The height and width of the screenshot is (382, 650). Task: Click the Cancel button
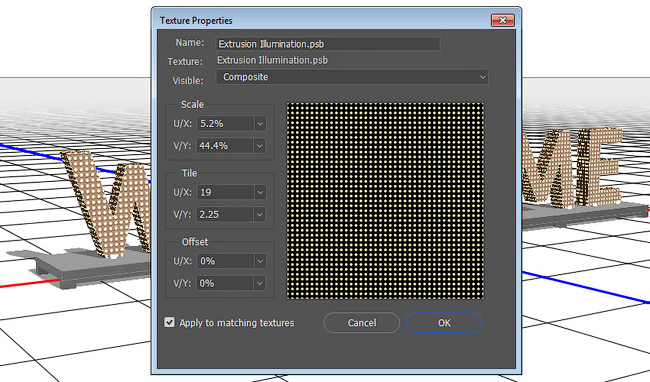[361, 323]
